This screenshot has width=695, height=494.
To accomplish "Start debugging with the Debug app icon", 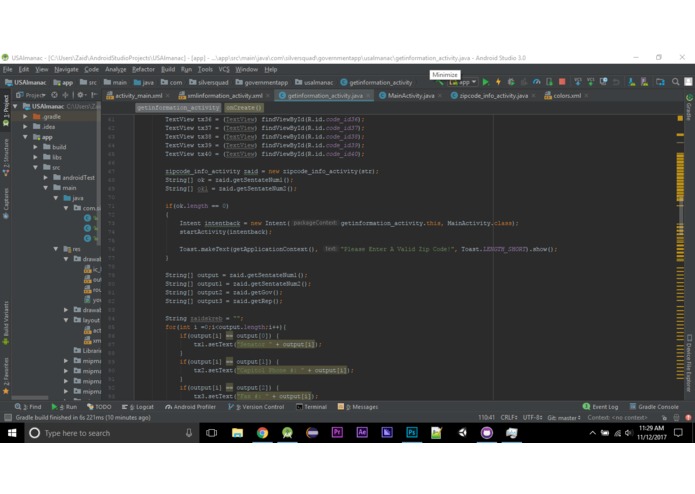I will click(511, 82).
